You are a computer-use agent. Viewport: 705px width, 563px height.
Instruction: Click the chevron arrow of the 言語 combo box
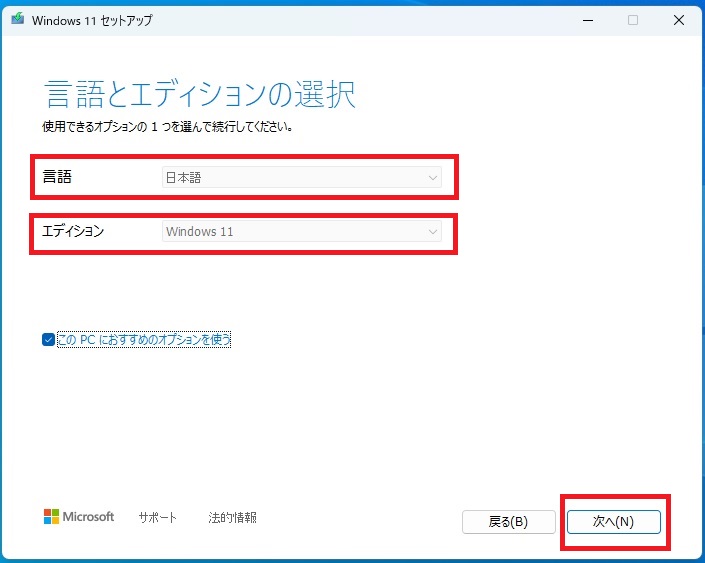click(x=432, y=178)
